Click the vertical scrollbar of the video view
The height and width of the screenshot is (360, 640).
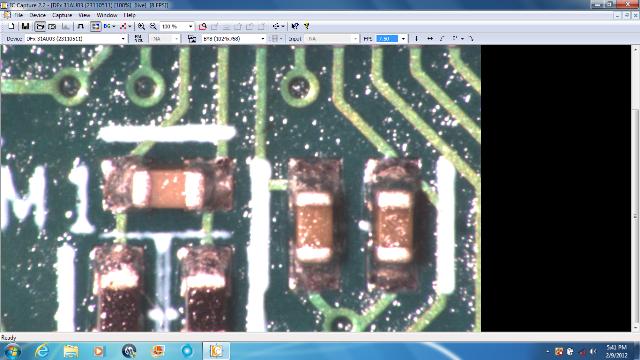635,188
